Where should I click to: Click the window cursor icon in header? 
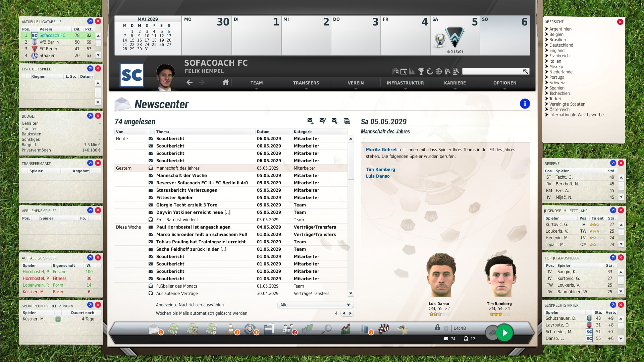tap(404, 71)
